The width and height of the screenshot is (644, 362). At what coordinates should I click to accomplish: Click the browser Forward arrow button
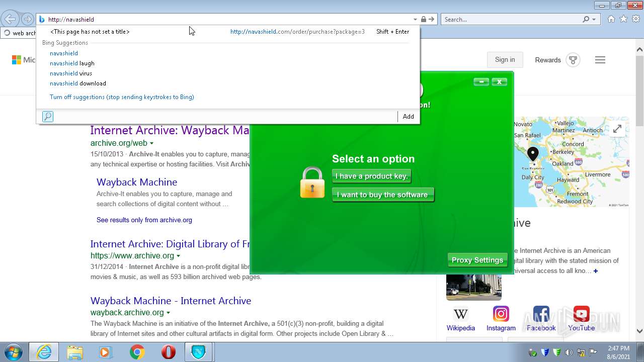27,19
